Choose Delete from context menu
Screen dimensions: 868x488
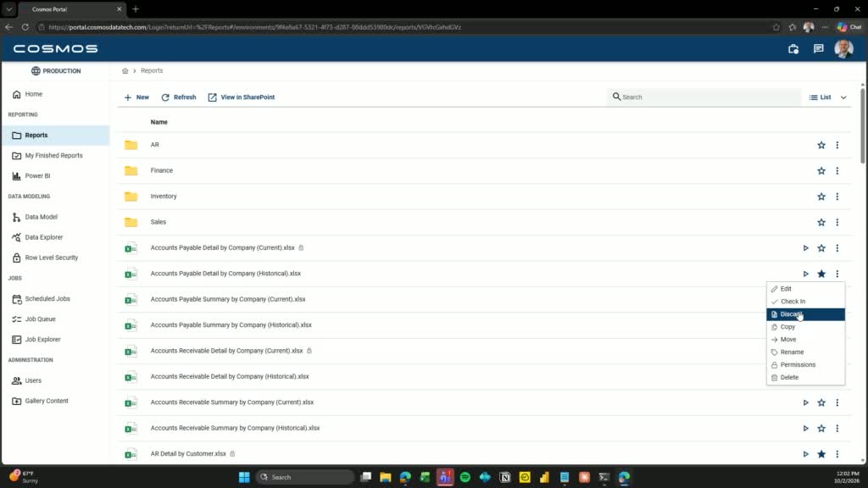[x=805, y=377]
